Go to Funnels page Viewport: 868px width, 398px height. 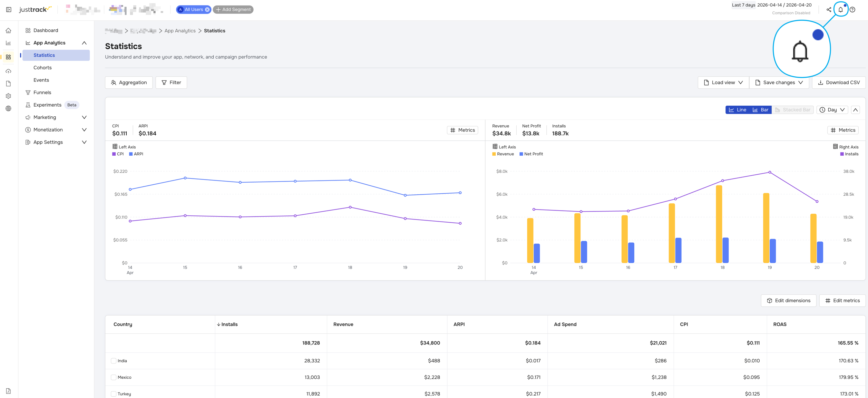[x=42, y=93]
